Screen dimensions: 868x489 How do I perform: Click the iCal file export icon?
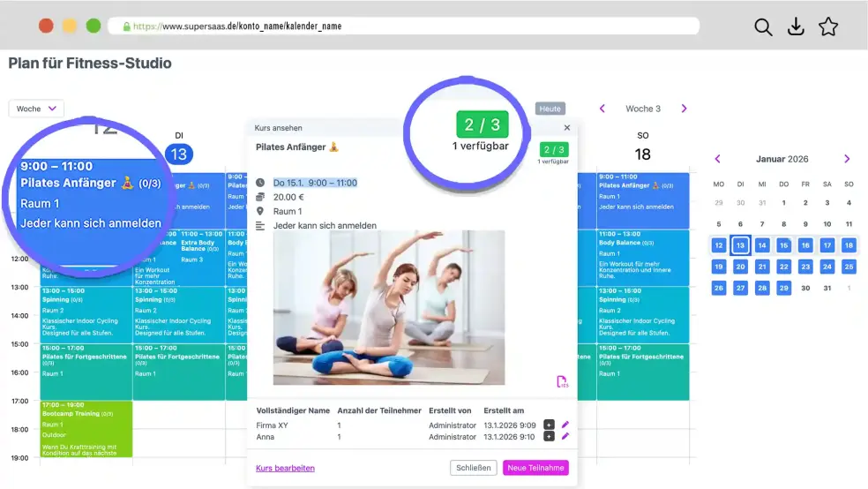[561, 381]
